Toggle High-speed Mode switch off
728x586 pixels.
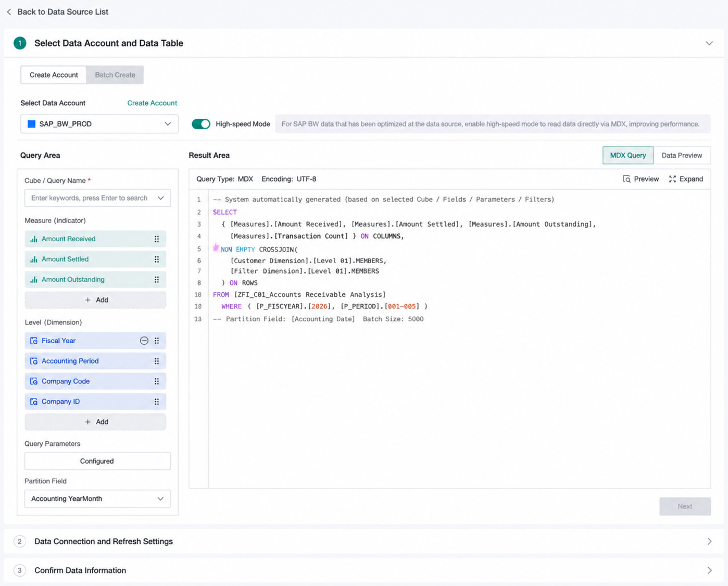click(x=201, y=124)
